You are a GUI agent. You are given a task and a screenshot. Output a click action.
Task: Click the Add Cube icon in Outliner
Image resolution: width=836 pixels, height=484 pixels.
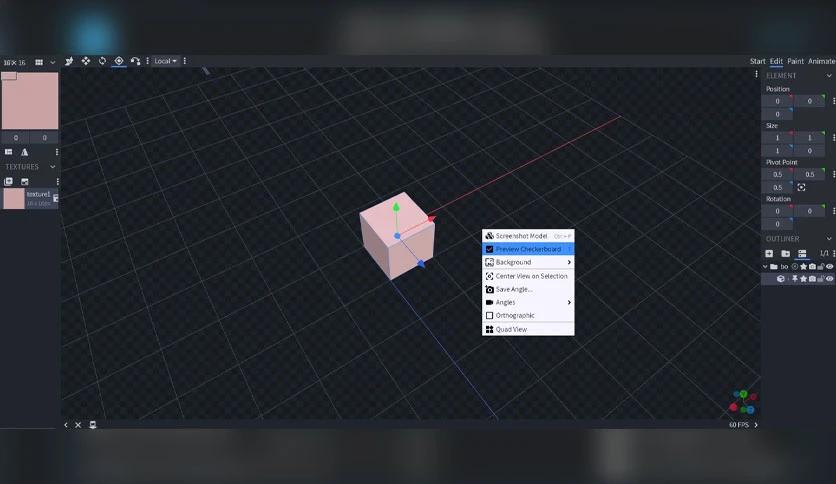(x=769, y=254)
